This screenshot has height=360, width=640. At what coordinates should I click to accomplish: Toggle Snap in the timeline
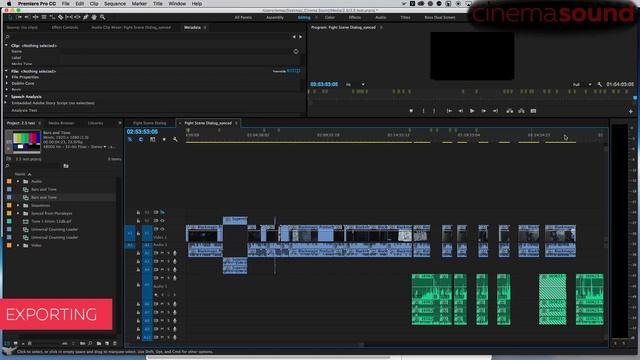coord(141,140)
